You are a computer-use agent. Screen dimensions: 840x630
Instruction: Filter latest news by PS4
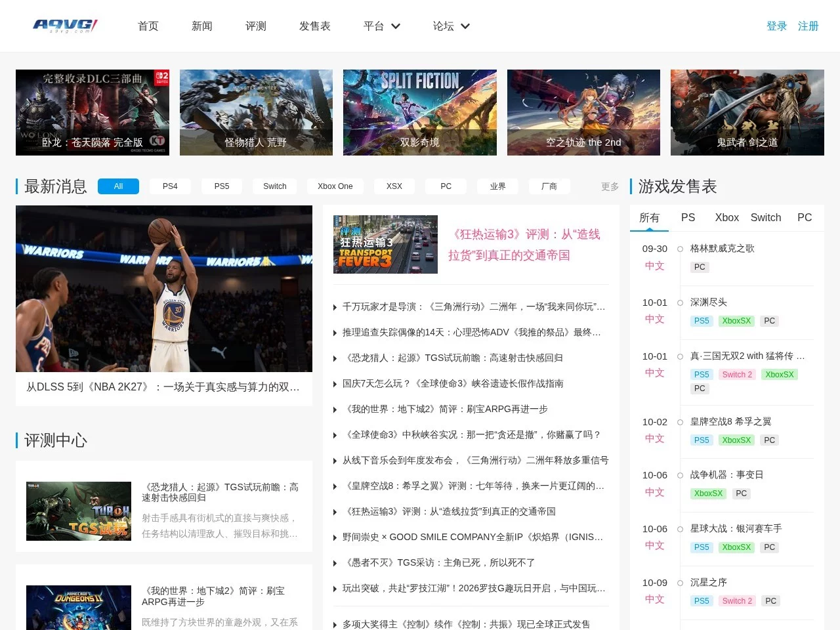170,186
